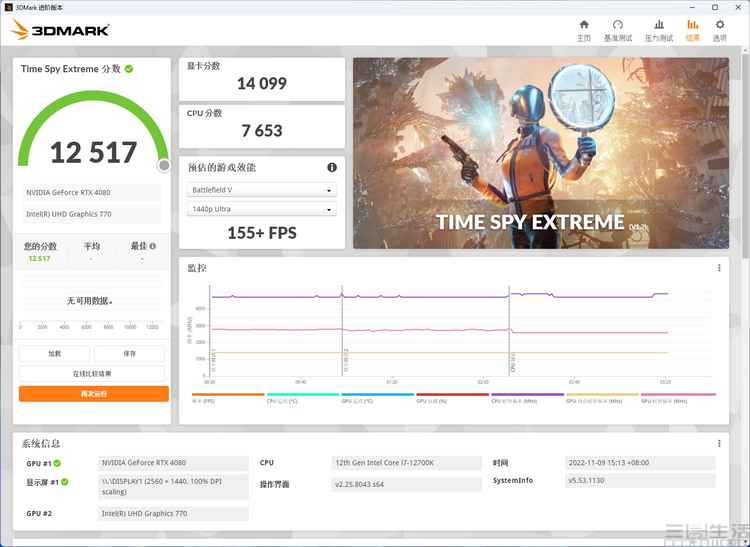Click the 显卡分数 14 099 score card
The height and width of the screenshot is (547, 750).
click(x=262, y=79)
